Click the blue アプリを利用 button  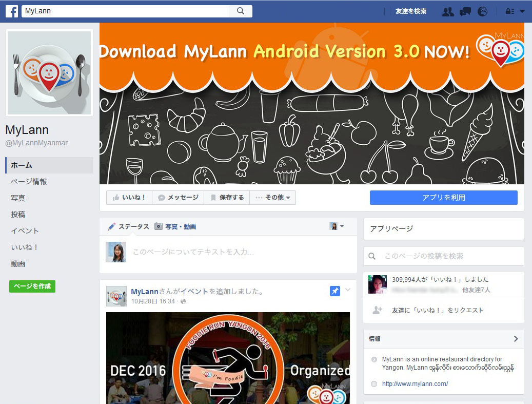(443, 198)
